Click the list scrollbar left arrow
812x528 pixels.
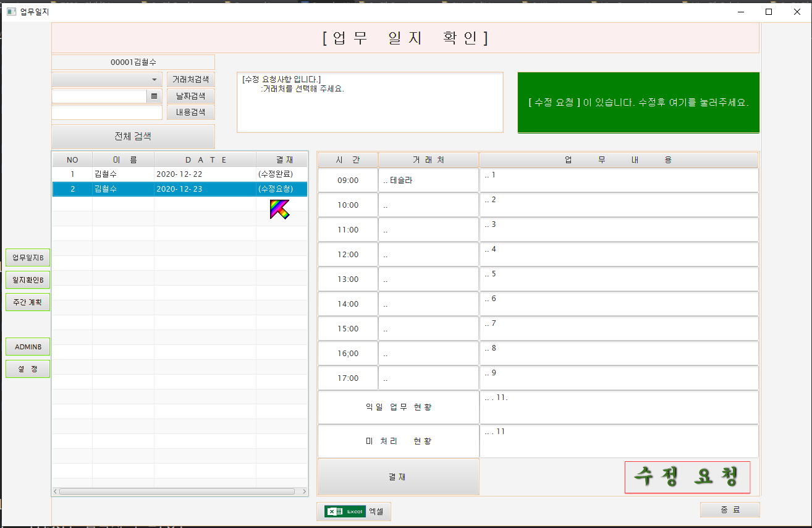coord(56,492)
